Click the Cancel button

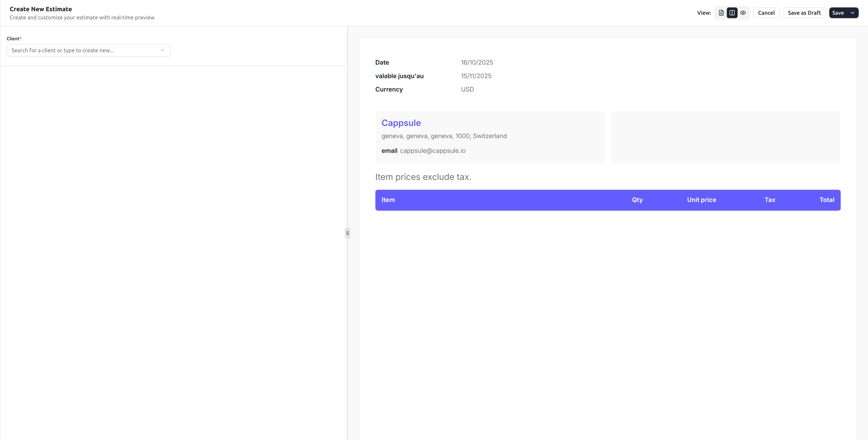pyautogui.click(x=767, y=12)
